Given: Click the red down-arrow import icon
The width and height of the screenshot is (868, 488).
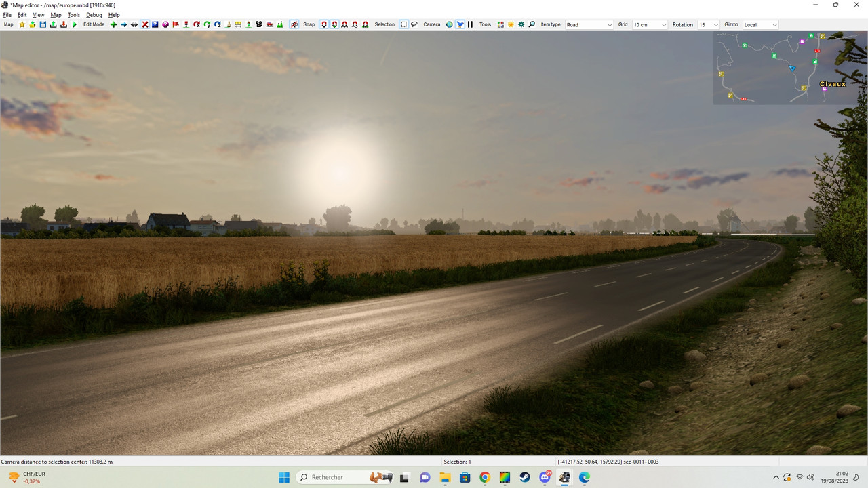Looking at the screenshot, I should pyautogui.click(x=64, y=24).
